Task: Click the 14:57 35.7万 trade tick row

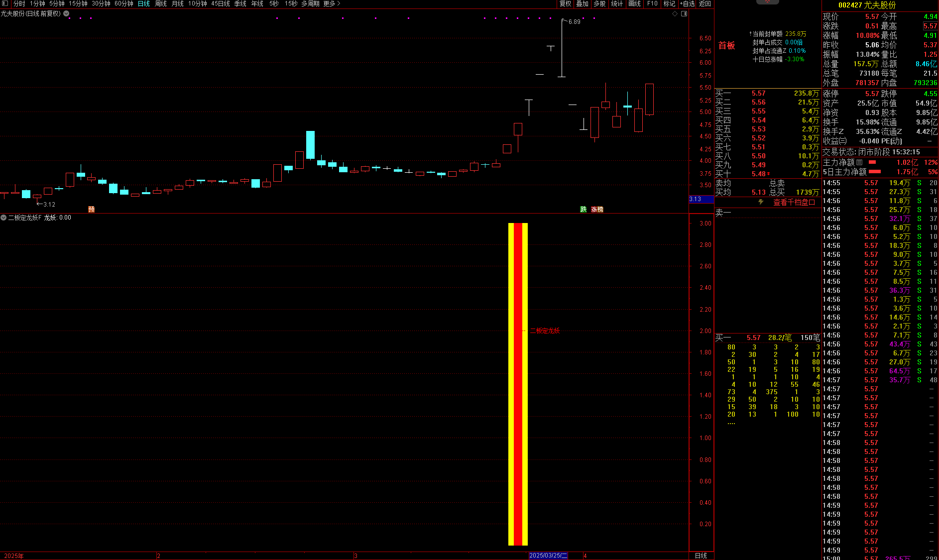Action: 880,380
